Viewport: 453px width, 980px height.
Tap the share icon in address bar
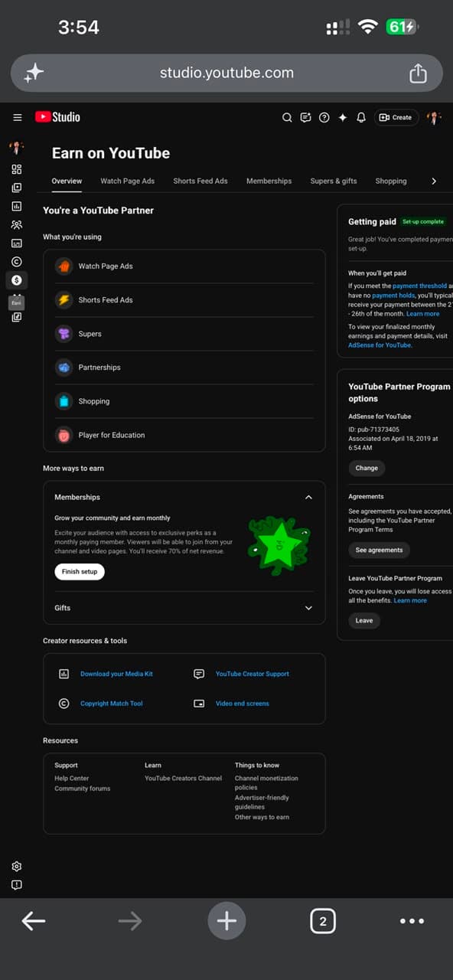coord(418,73)
